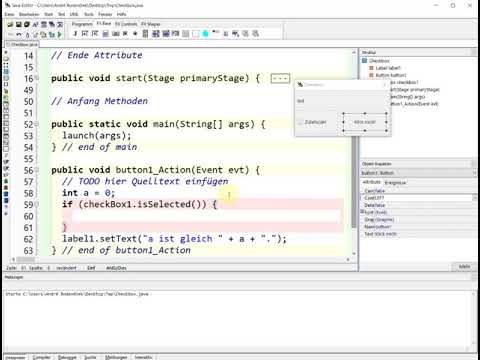480x360 pixels.
Task: Select the white canvas square palette icon
Action: [196, 33]
